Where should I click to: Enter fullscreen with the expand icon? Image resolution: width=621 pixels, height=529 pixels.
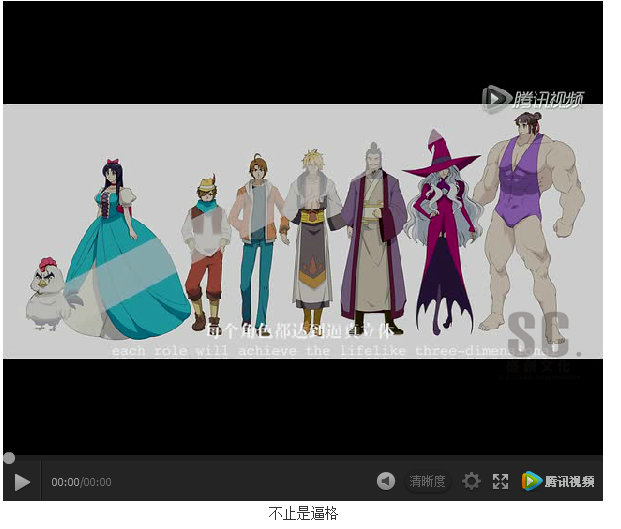[x=501, y=482]
